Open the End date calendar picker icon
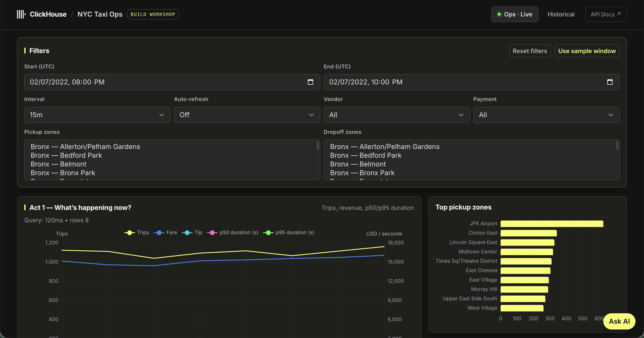Image resolution: width=644 pixels, height=338 pixels. (610, 82)
